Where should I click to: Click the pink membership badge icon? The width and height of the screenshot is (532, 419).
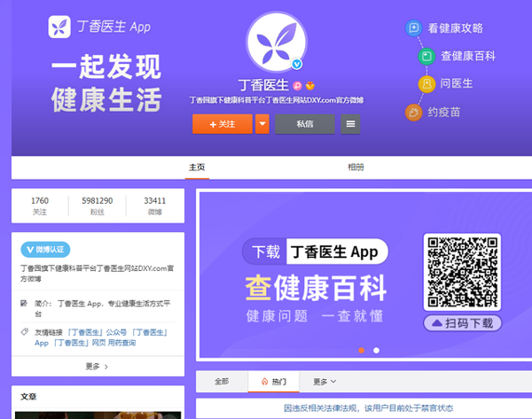pos(297,86)
